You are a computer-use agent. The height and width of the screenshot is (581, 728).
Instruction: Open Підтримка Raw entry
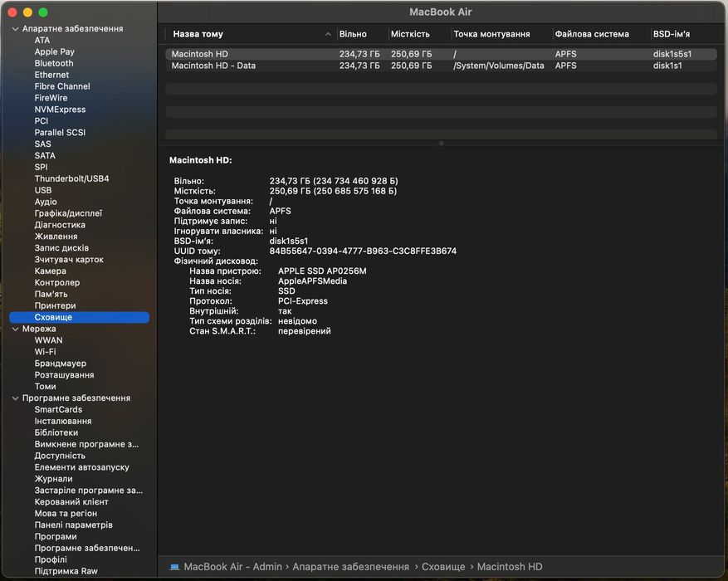click(x=66, y=571)
